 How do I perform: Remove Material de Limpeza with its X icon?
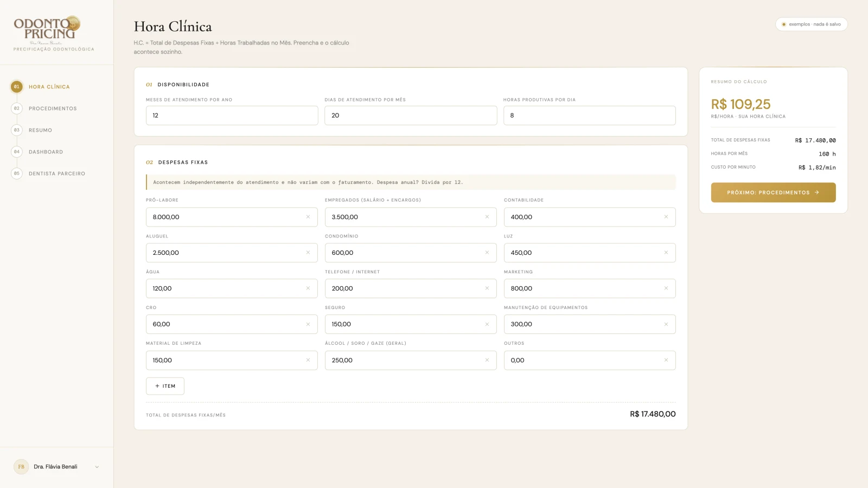308,360
